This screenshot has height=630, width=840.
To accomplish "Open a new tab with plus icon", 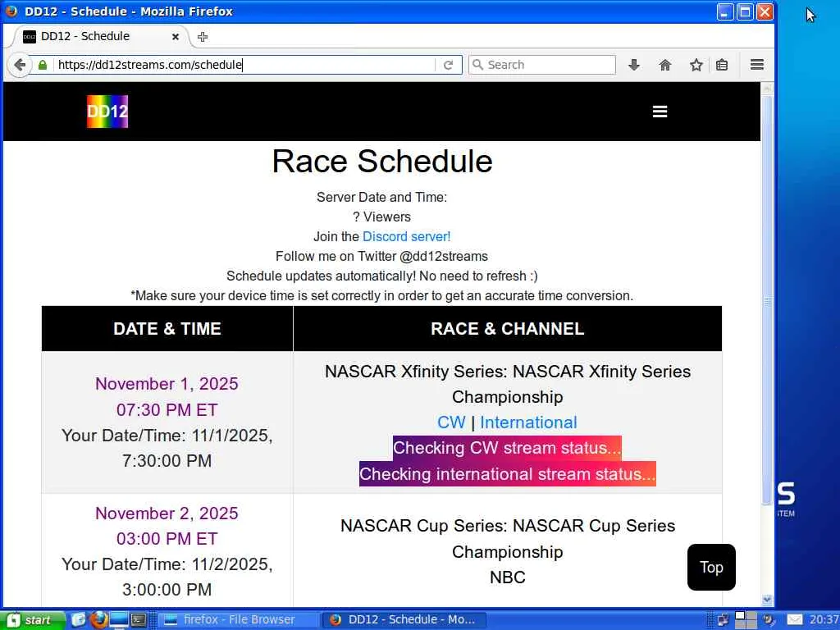I will point(203,36).
